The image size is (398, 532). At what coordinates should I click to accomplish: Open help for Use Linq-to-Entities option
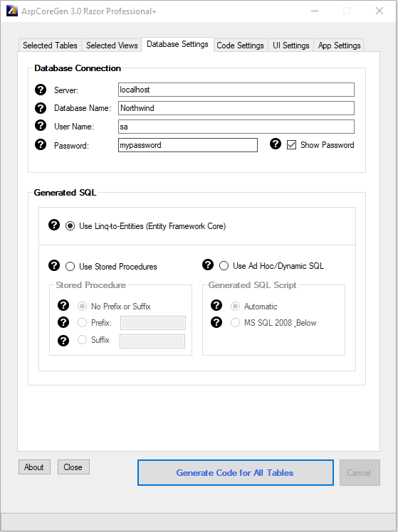(54, 225)
